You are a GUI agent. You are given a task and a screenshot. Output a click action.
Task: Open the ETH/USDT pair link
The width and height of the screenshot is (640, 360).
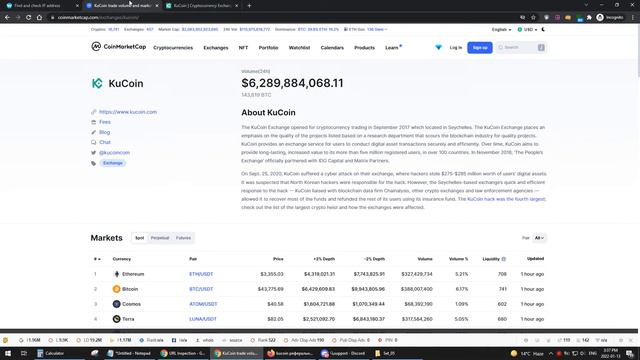pyautogui.click(x=201, y=274)
